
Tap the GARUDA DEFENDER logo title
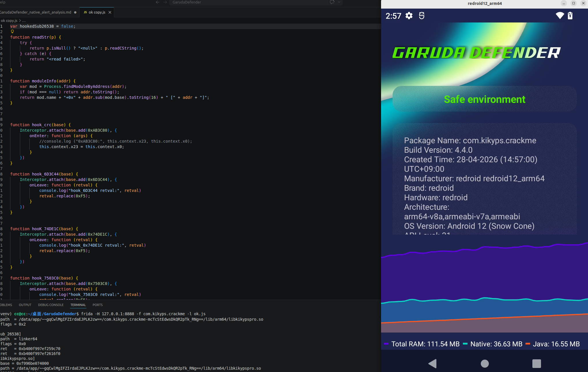(477, 53)
